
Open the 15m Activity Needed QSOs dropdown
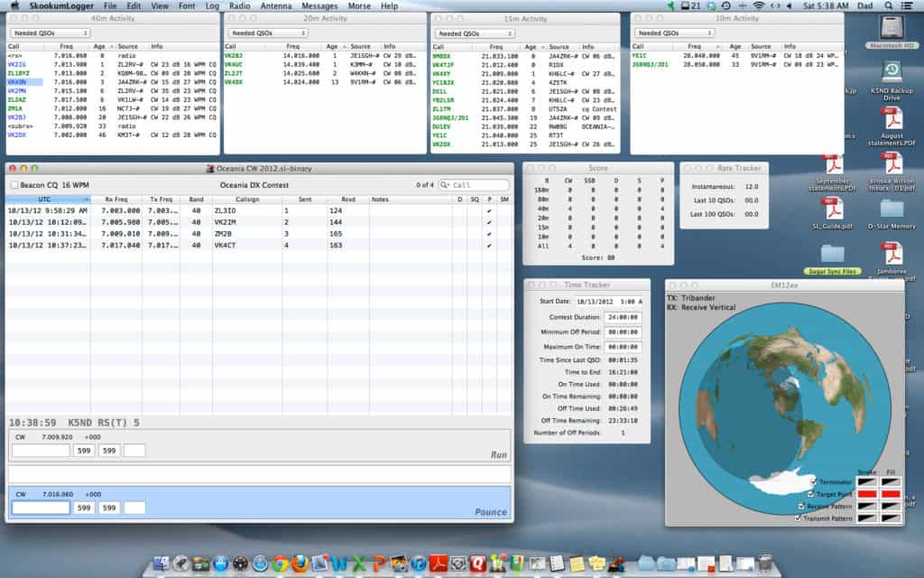475,33
